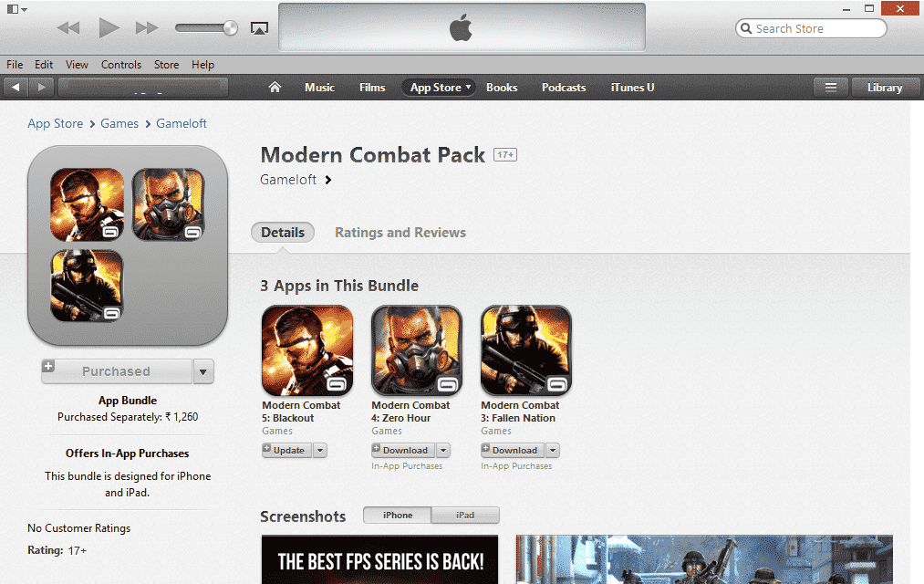Open the App Store dropdown in navigation
Screen dimensions: 924x584
click(439, 88)
